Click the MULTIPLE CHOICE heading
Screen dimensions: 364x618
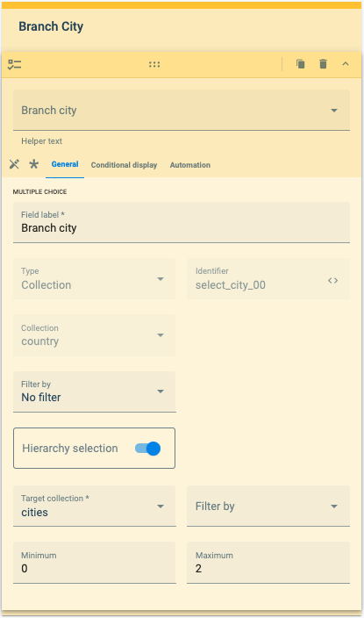39,192
